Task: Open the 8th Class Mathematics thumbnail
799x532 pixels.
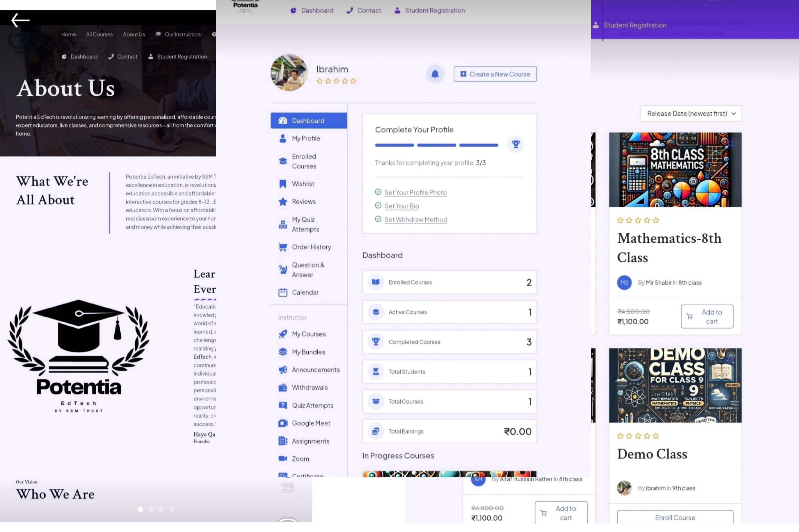Action: tap(675, 170)
